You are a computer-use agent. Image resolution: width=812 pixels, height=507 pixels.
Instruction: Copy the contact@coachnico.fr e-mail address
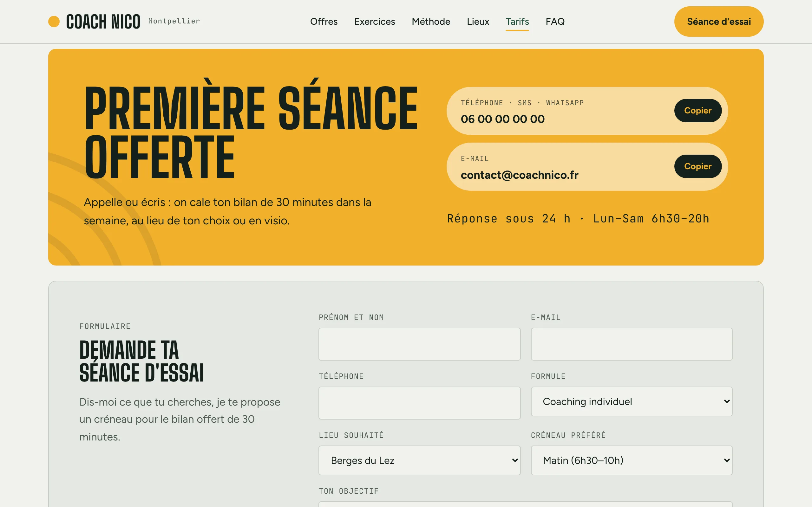pyautogui.click(x=698, y=166)
